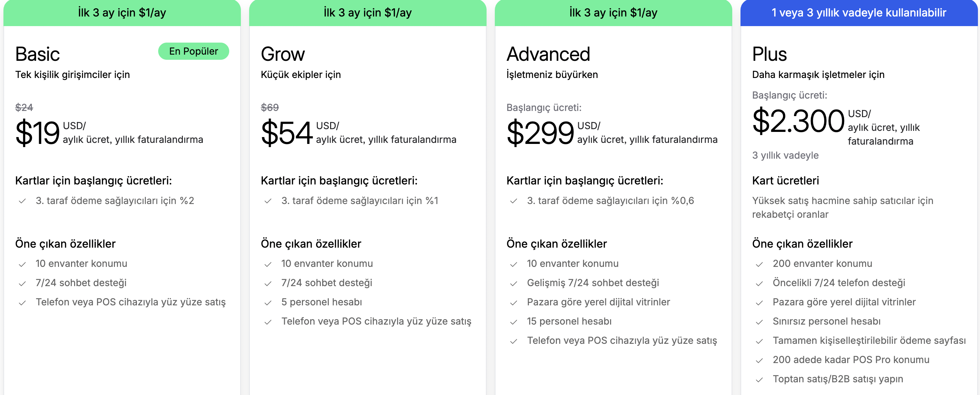Click the blue '1 veya 3 yıllık vadeyle' banner
Viewport: 980px width, 395px height.
pos(859,13)
